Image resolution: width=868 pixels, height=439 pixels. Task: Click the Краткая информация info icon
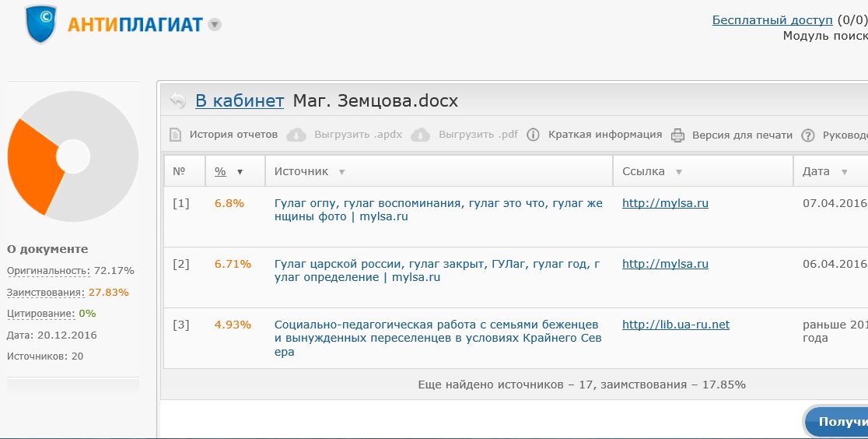[x=533, y=135]
